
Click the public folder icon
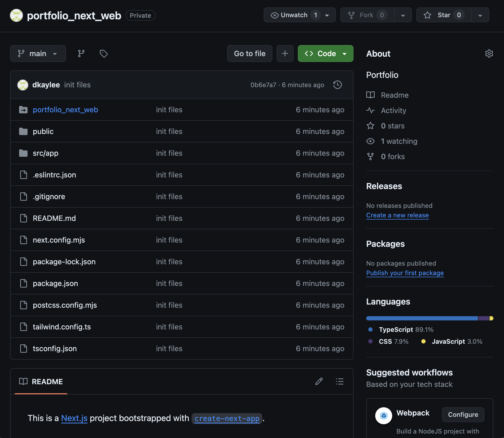click(x=23, y=131)
